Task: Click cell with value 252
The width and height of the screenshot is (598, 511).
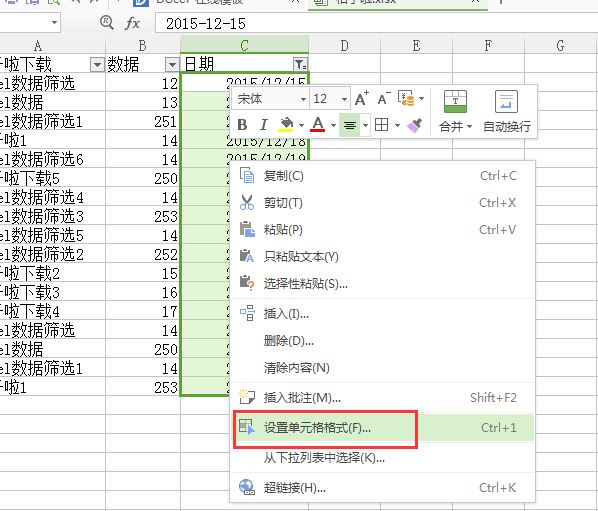Action: [143, 254]
